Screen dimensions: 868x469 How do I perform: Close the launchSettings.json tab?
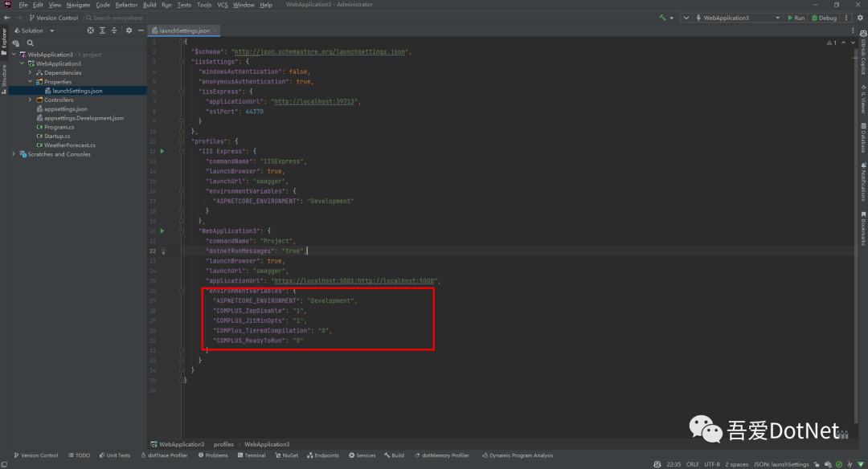[x=215, y=31]
